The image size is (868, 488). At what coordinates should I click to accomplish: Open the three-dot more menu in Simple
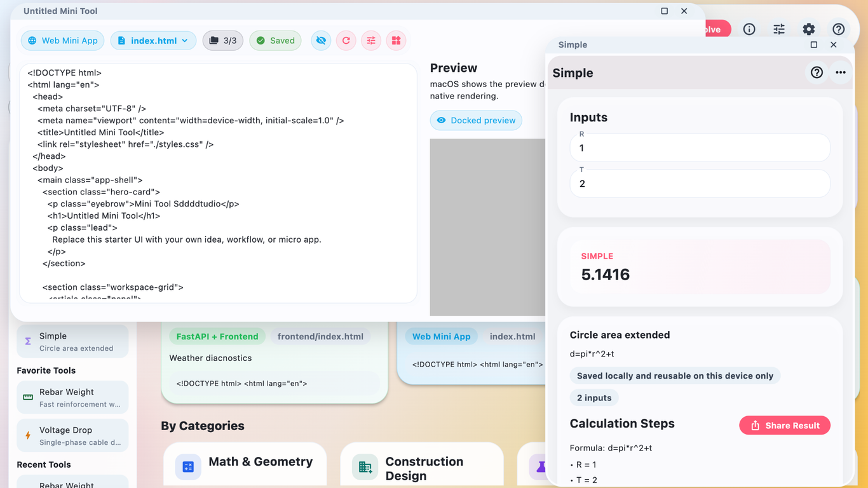point(841,73)
